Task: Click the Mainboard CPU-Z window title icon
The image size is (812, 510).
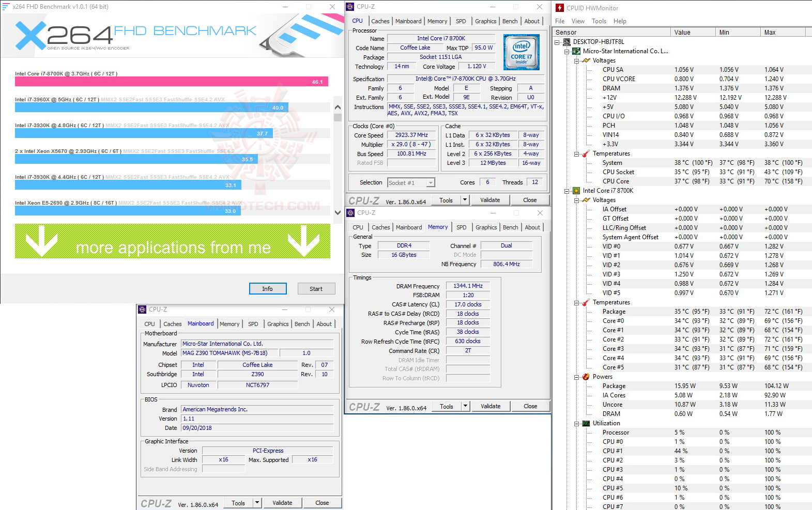Action: tap(142, 310)
